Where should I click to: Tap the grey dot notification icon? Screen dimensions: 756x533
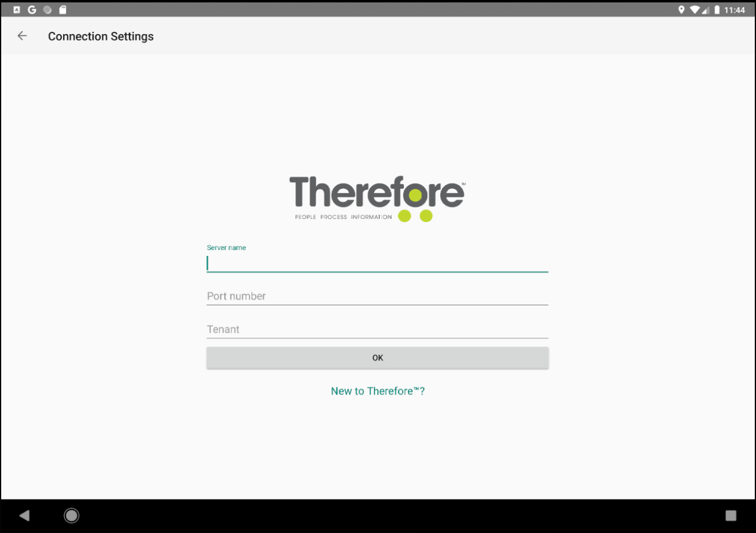[x=47, y=9]
